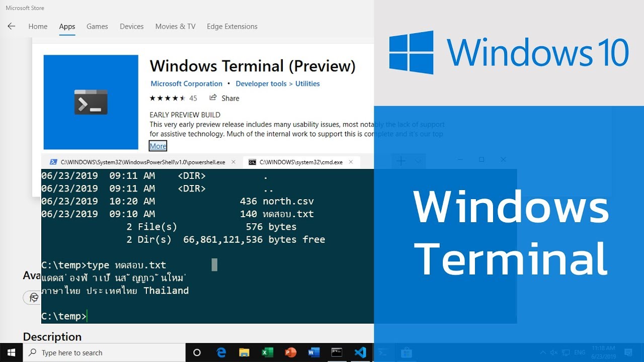Click the ENG language indicator
This screenshot has height=362, width=644.
[x=580, y=352]
